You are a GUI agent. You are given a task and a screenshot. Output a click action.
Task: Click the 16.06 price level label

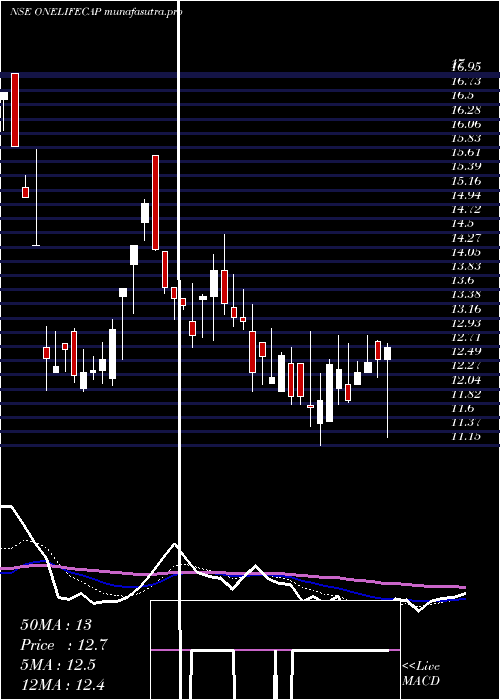pyautogui.click(x=466, y=124)
